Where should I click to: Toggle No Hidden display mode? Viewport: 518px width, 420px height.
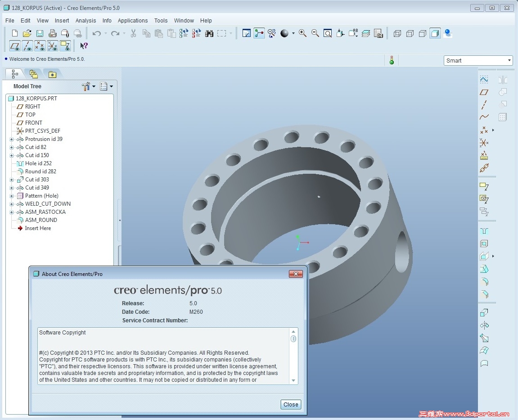(x=423, y=33)
